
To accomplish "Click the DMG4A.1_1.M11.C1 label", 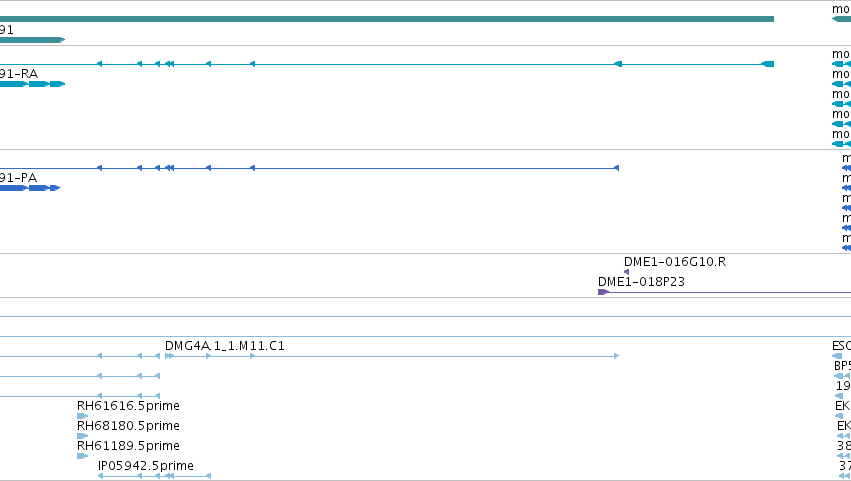I will (x=225, y=346).
